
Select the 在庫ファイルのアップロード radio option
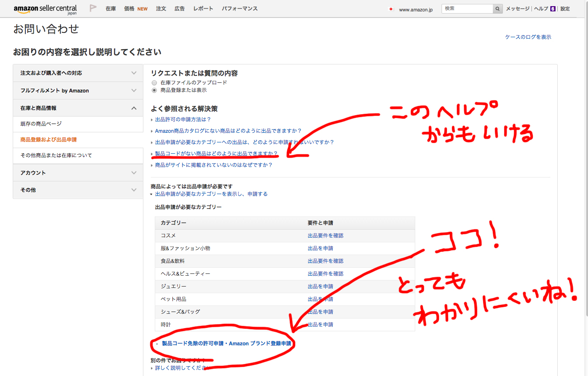(154, 82)
